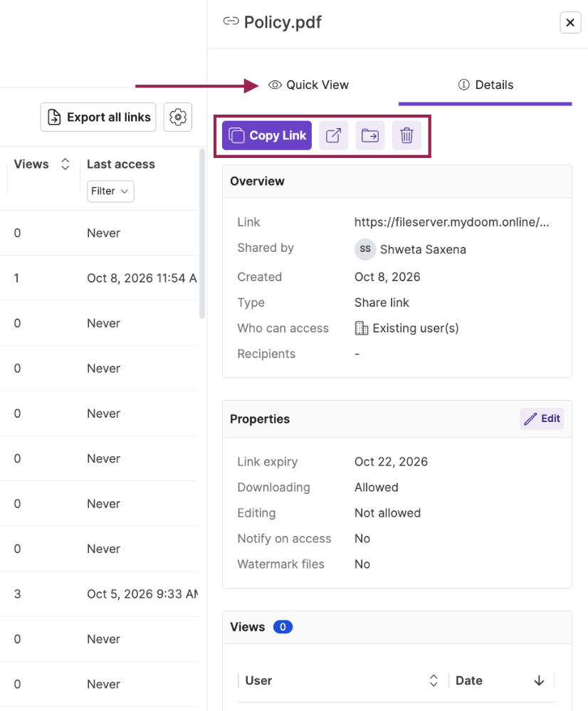Open the gear settings icon
The height and width of the screenshot is (711, 588).
pyautogui.click(x=178, y=117)
